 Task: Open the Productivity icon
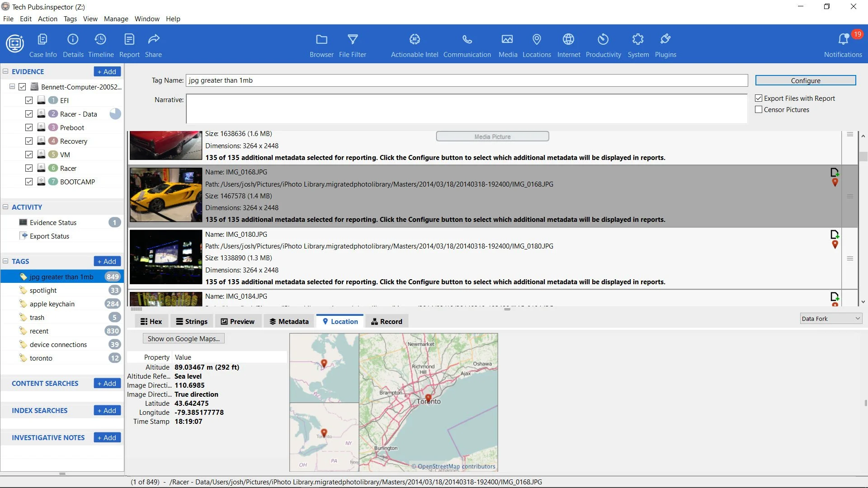[x=603, y=45]
